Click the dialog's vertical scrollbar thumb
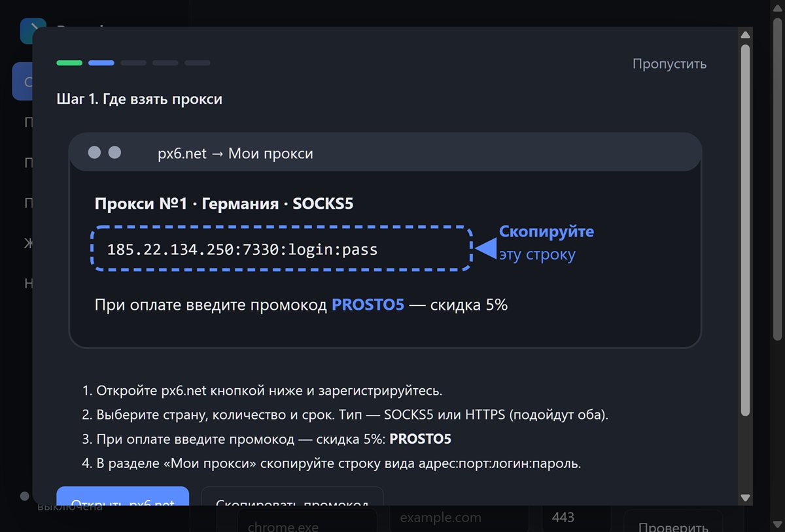This screenshot has width=785, height=532. pyautogui.click(x=745, y=229)
